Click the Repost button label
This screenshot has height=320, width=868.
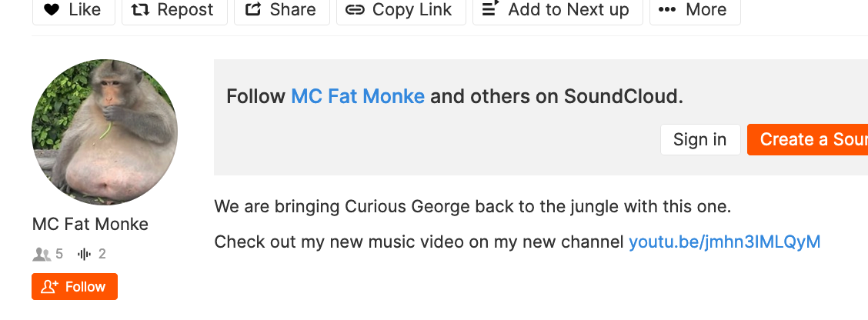[185, 10]
